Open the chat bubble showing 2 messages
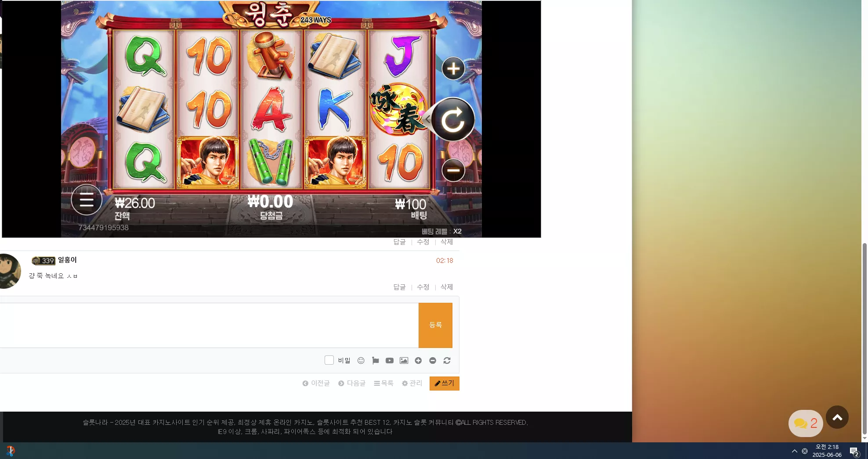868x459 pixels. click(x=806, y=423)
